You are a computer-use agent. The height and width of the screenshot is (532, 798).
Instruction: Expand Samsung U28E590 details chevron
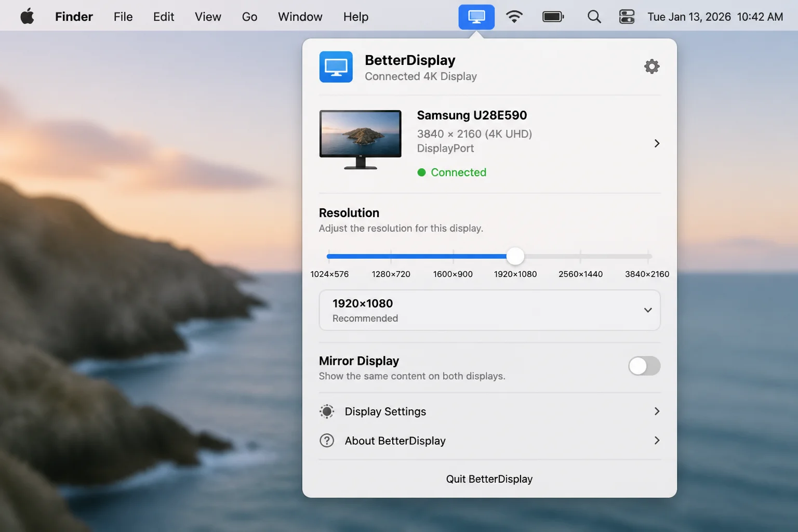tap(657, 143)
